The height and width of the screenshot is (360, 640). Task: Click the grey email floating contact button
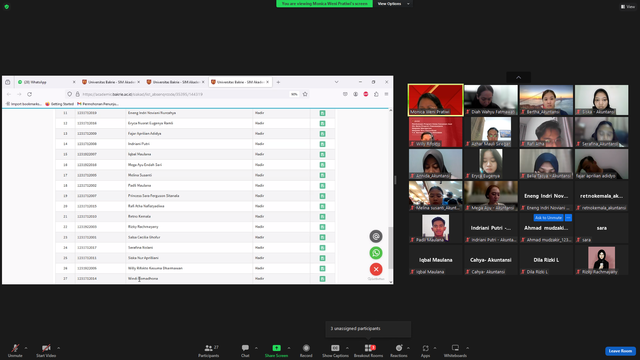[376, 236]
